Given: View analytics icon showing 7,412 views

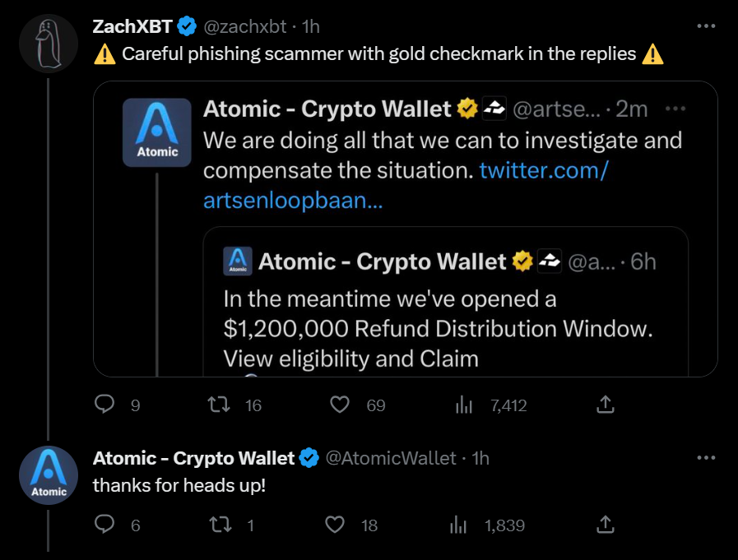Looking at the screenshot, I should pyautogui.click(x=465, y=404).
